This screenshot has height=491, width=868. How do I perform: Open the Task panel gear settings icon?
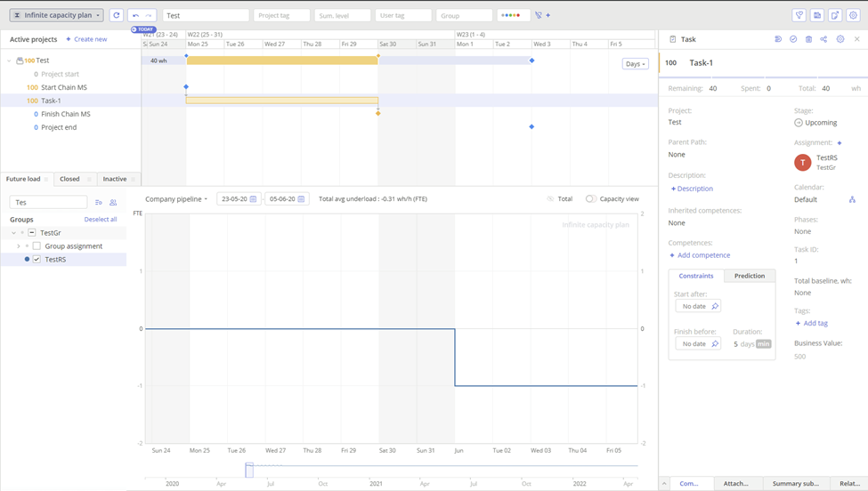pyautogui.click(x=840, y=39)
